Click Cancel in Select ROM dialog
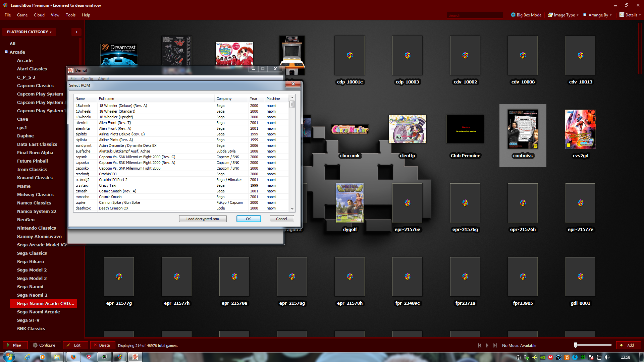This screenshot has width=644, height=362. [281, 219]
